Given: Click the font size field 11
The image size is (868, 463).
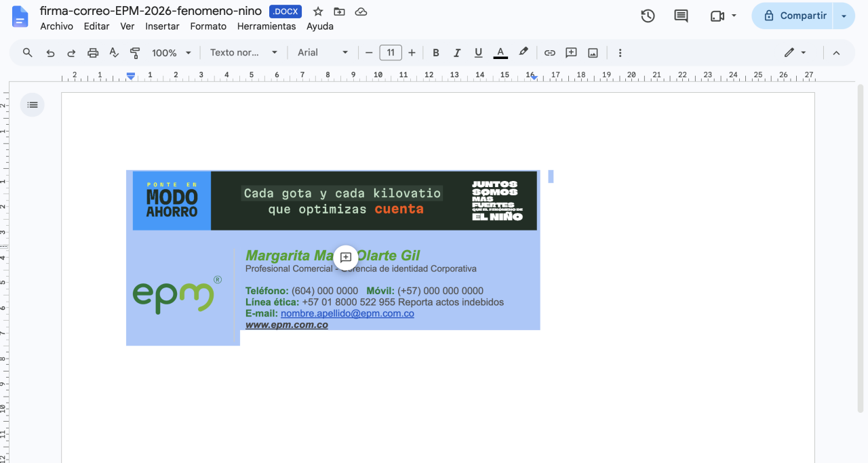Looking at the screenshot, I should pyautogui.click(x=391, y=52).
